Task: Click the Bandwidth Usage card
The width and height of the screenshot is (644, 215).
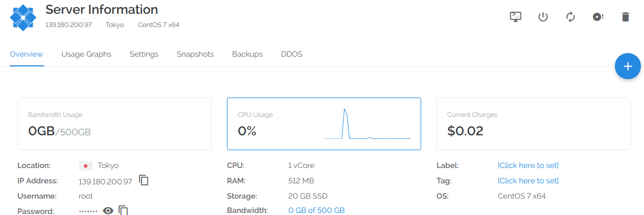Action: (x=114, y=124)
